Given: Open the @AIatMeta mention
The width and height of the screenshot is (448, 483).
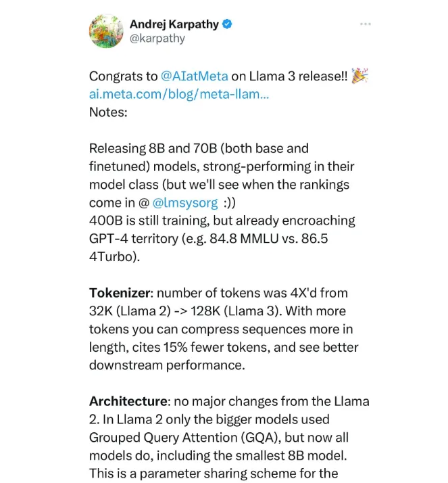Looking at the screenshot, I should click(x=195, y=76).
